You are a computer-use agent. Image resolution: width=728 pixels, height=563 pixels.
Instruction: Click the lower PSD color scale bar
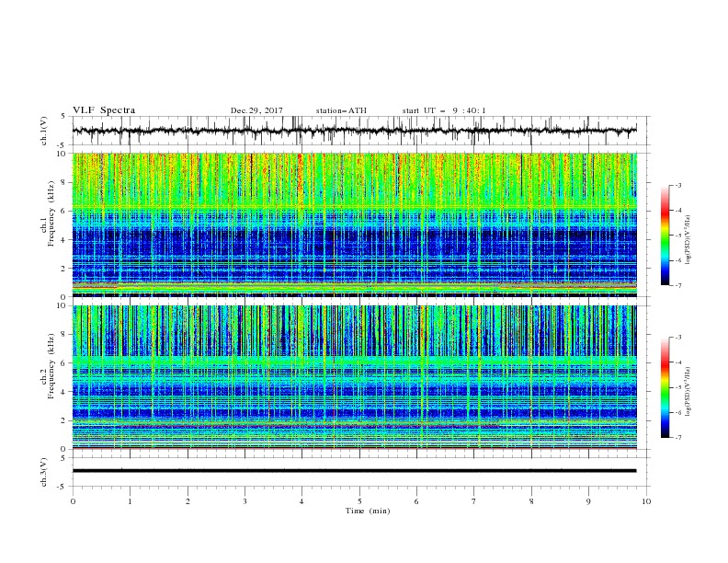pos(665,387)
